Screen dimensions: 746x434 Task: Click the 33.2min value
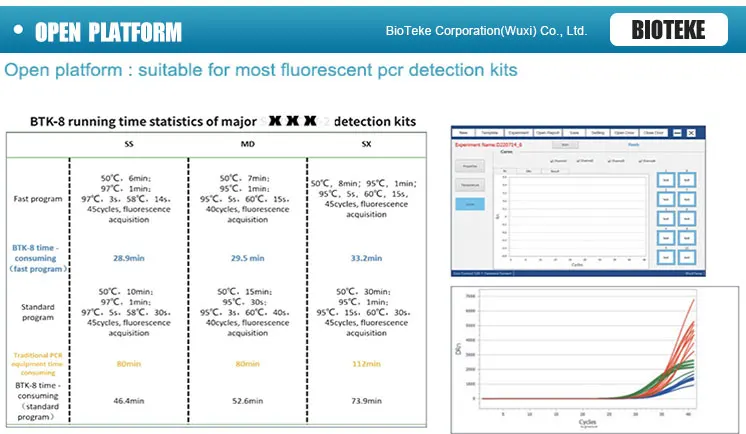click(x=366, y=258)
